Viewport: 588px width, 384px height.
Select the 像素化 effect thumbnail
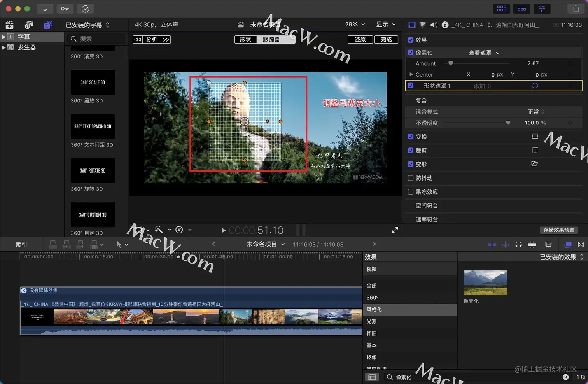point(485,283)
